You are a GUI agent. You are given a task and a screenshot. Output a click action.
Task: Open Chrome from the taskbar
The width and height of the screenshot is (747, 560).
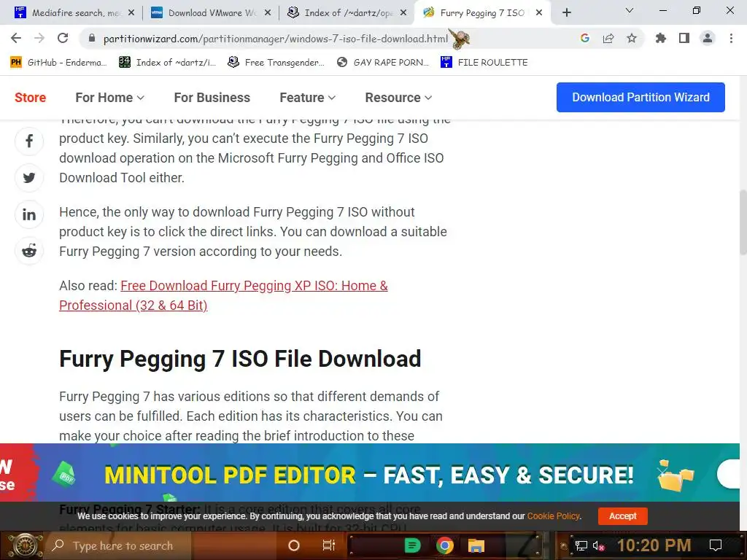444,545
